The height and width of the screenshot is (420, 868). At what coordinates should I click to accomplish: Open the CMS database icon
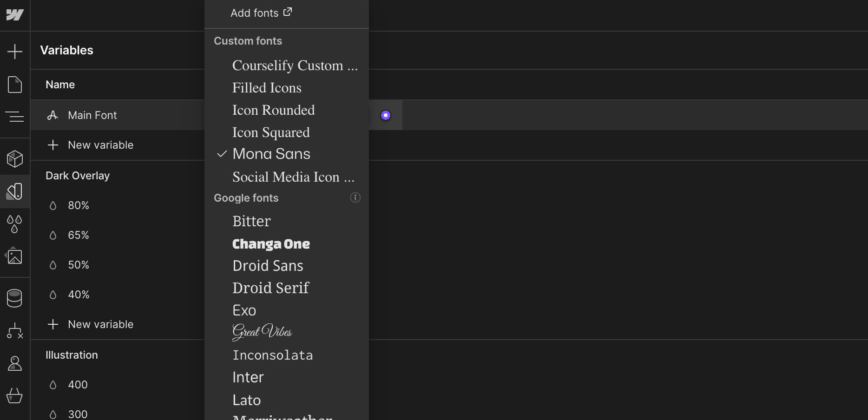click(x=15, y=298)
